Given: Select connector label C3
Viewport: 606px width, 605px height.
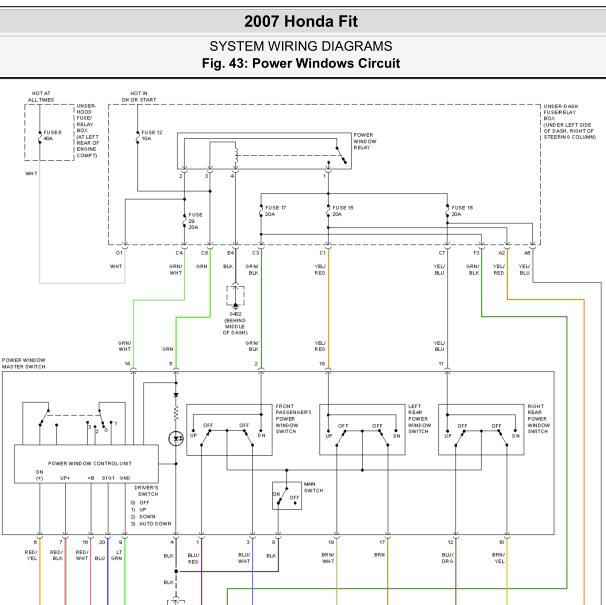Looking at the screenshot, I should coord(255,253).
